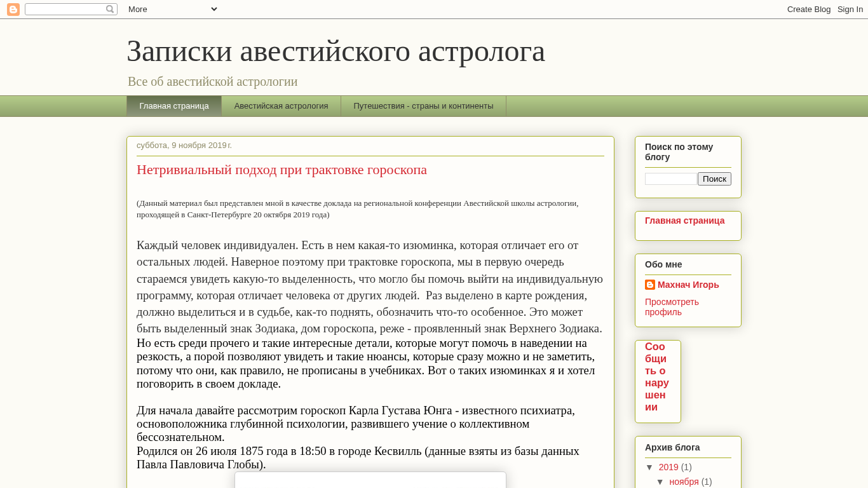Click the Sign In link
This screenshot has height=488, width=868.
click(x=850, y=10)
